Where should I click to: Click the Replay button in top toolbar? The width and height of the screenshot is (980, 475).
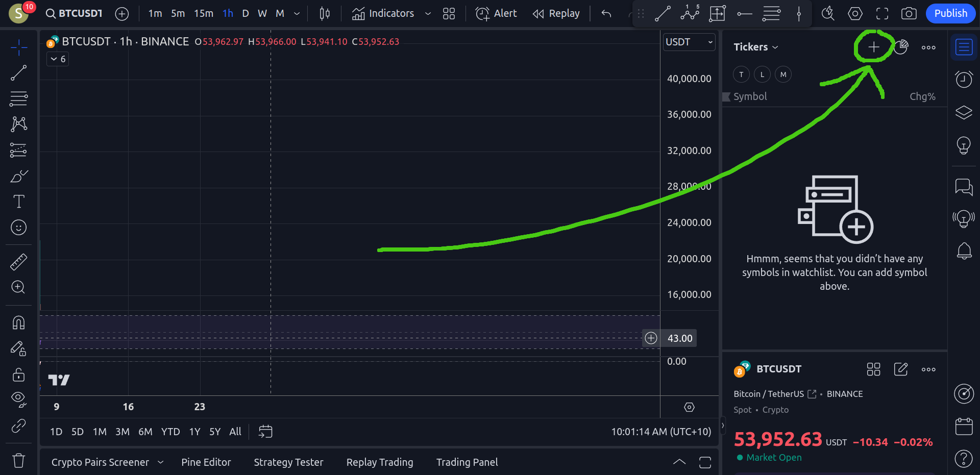[x=556, y=14]
